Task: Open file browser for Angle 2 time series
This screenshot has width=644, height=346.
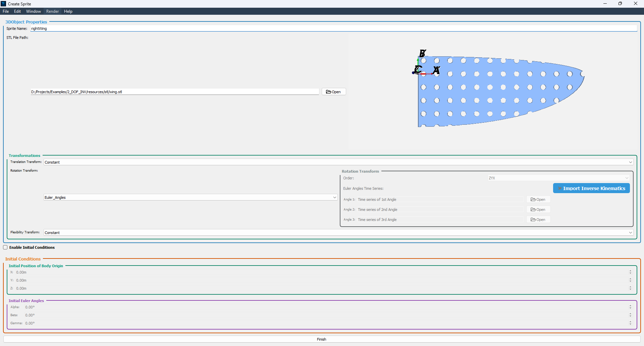Action: pyautogui.click(x=538, y=210)
